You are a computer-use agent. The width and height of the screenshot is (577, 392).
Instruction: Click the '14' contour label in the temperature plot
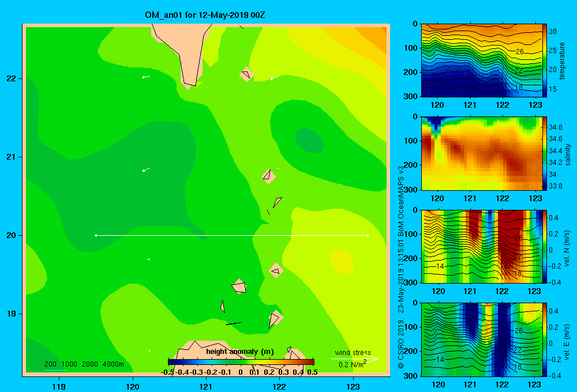(439, 80)
